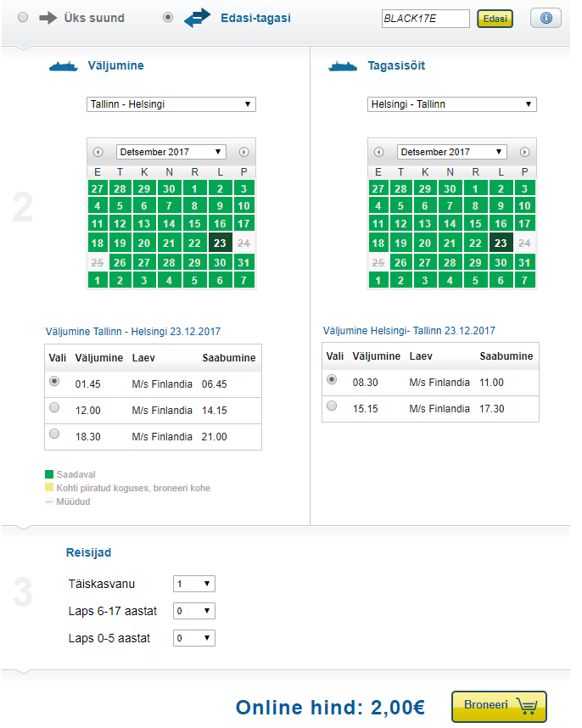
Task: Select December 26 in departure calendar
Action: tap(120, 262)
